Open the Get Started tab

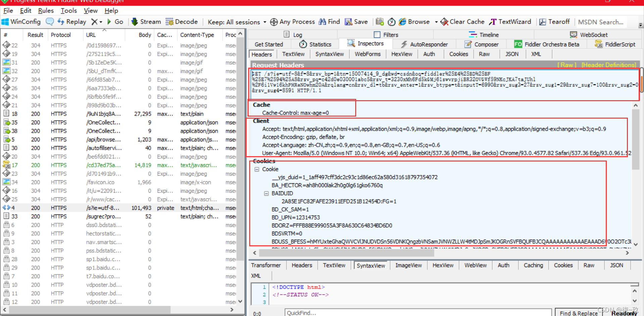(269, 44)
